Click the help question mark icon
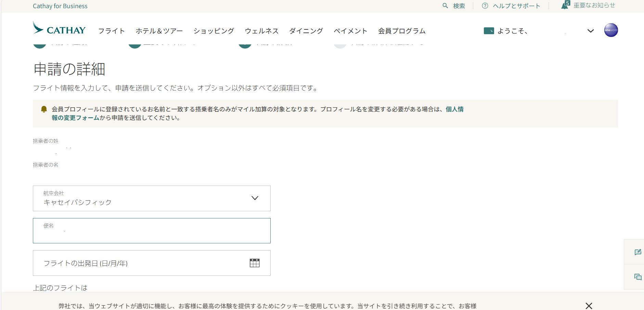The width and height of the screenshot is (644, 310). 485,6
